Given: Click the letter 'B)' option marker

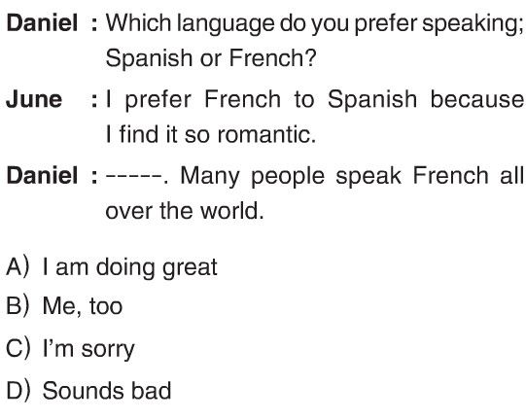Looking at the screenshot, I should (x=18, y=306).
